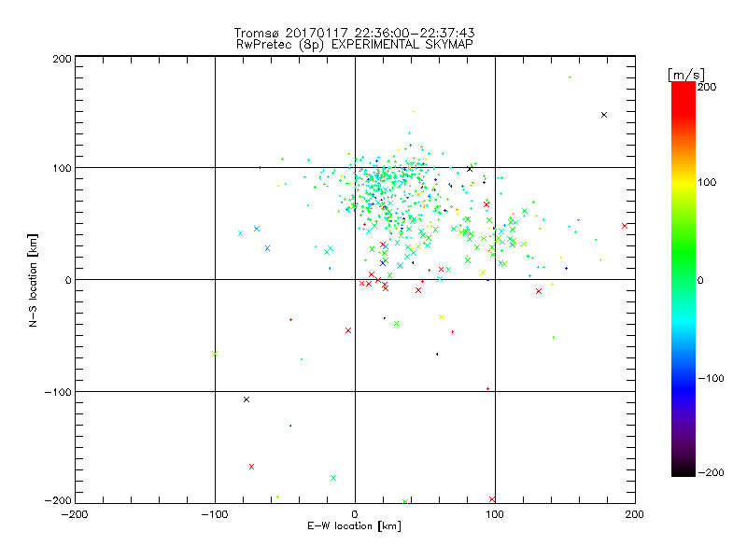747x560 pixels.
Task: Click the colorbar label '200' at top
Action: (x=707, y=87)
